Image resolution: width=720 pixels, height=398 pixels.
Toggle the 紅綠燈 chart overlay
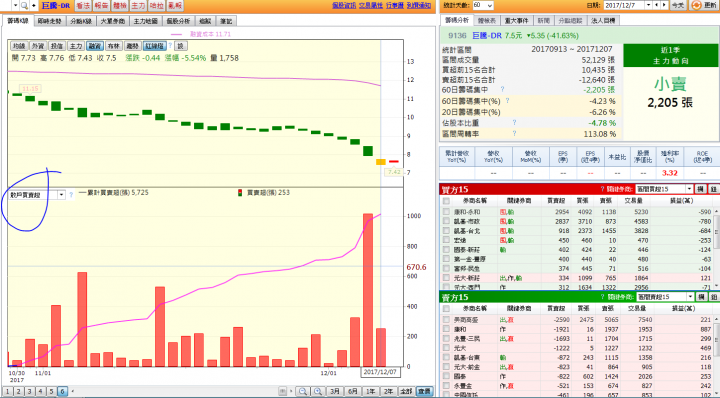(x=154, y=46)
